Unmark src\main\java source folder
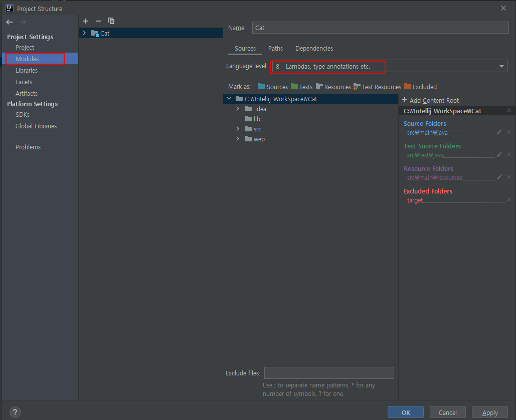The height and width of the screenshot is (420, 516). click(509, 132)
